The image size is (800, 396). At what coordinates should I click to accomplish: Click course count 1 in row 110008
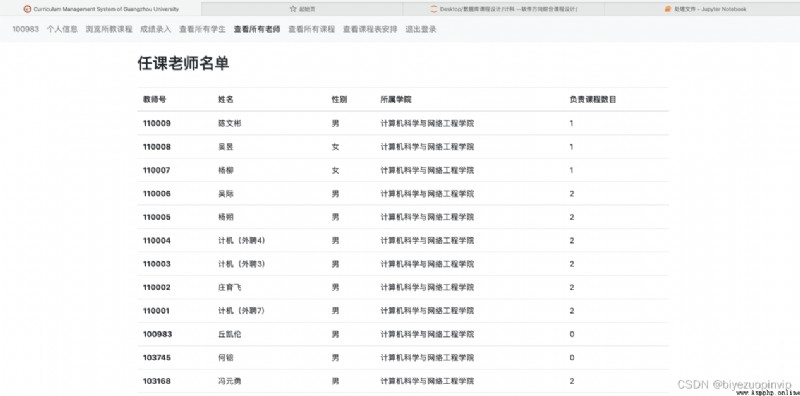(571, 146)
